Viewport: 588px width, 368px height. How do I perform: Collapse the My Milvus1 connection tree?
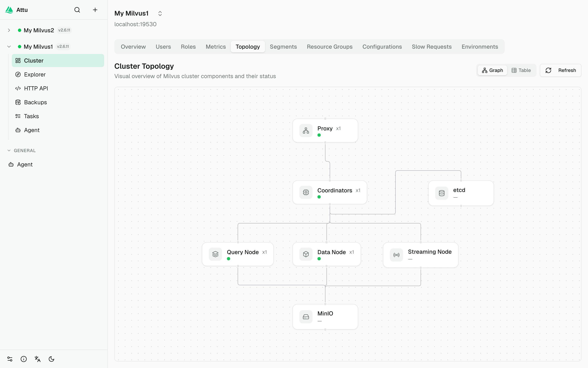9,46
